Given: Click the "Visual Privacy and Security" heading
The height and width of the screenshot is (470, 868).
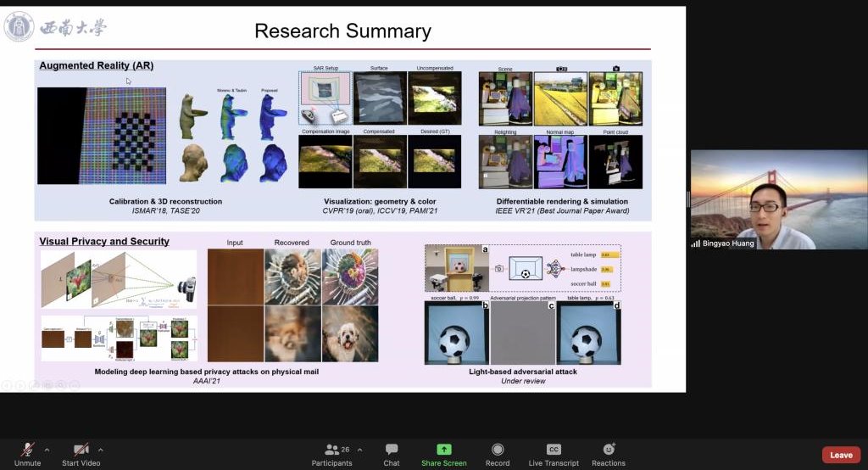Looking at the screenshot, I should (104, 241).
